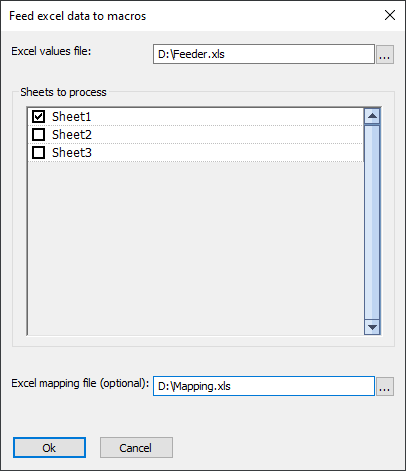406x471 pixels.
Task: Browse for the Excel values file
Action: coord(385,54)
